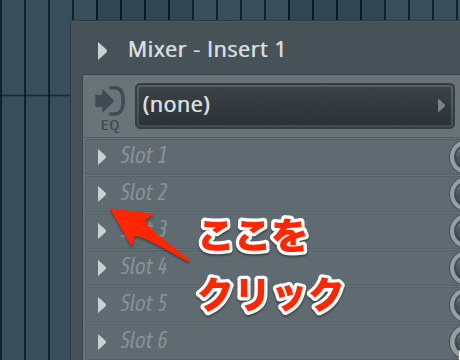This screenshot has height=360, width=460.
Task: Select the Slot 5 effect label
Action: click(144, 303)
